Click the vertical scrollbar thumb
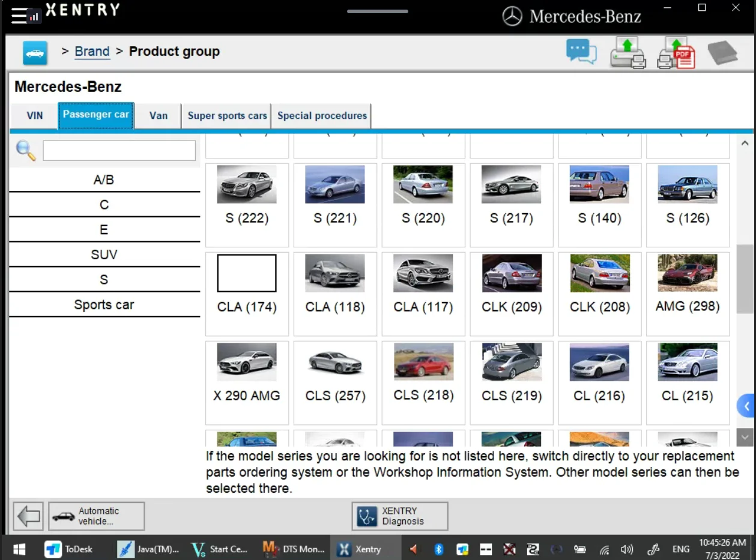 pos(745,278)
